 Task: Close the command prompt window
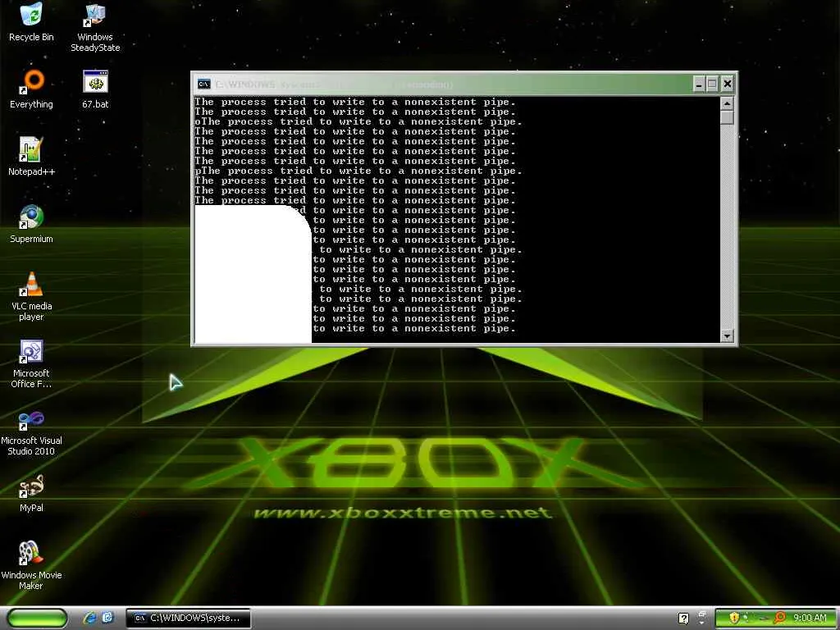[727, 84]
